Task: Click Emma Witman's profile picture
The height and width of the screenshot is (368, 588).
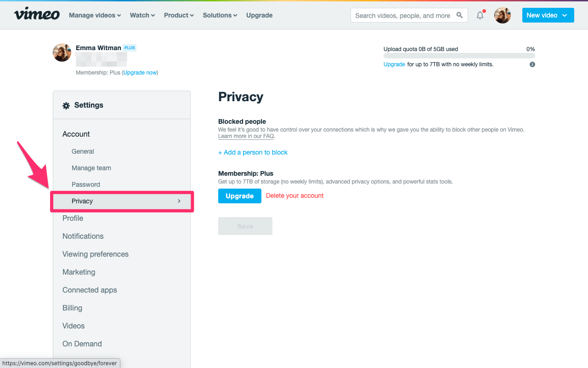Action: tap(62, 52)
